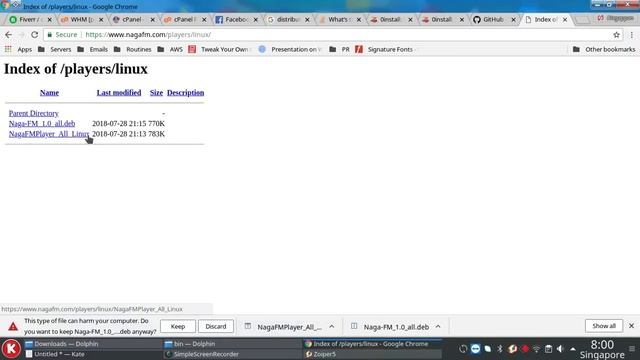
Task: Discard the flagged deb download
Action: pyautogui.click(x=216, y=327)
